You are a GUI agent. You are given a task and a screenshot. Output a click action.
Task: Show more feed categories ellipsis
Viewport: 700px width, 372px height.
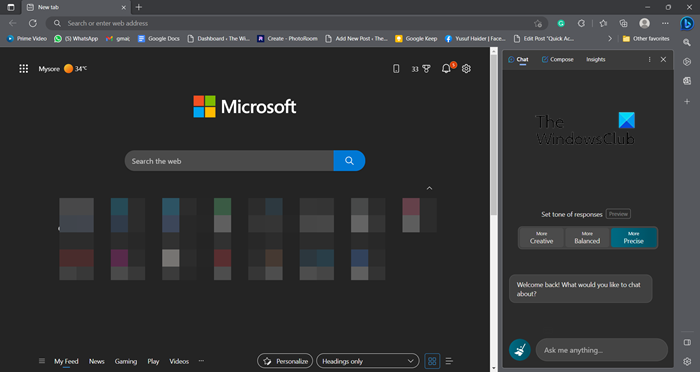point(201,361)
